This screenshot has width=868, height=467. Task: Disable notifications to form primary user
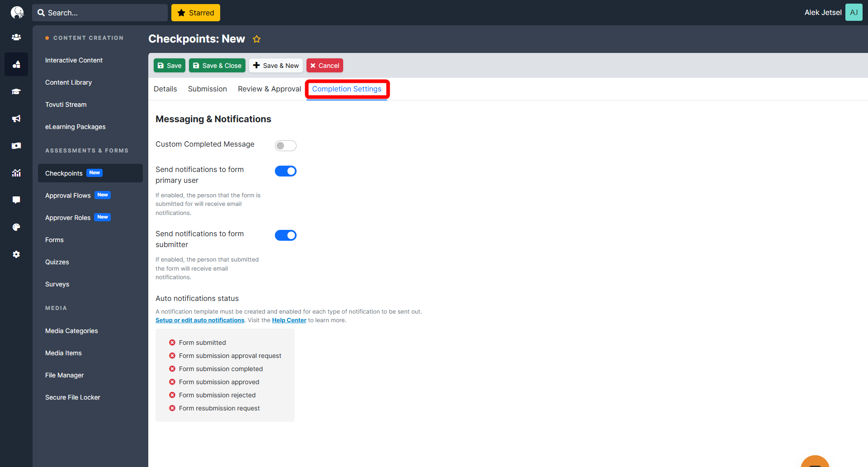click(x=285, y=171)
